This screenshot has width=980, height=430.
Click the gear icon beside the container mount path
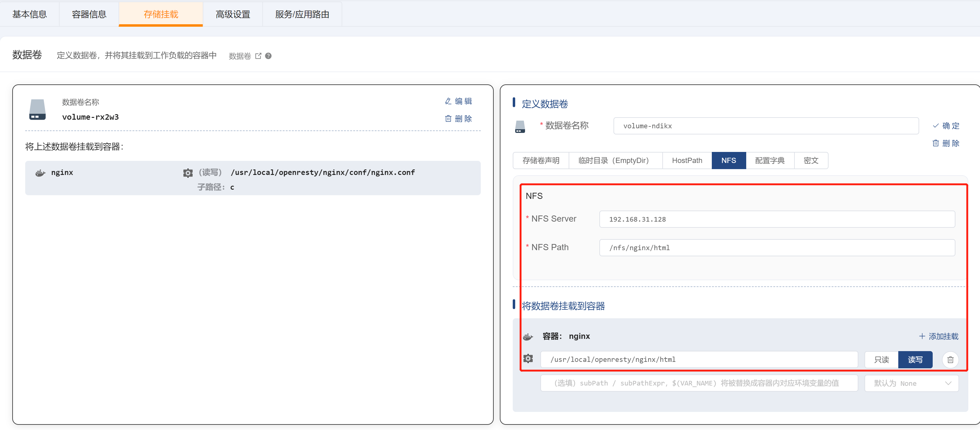coord(528,358)
